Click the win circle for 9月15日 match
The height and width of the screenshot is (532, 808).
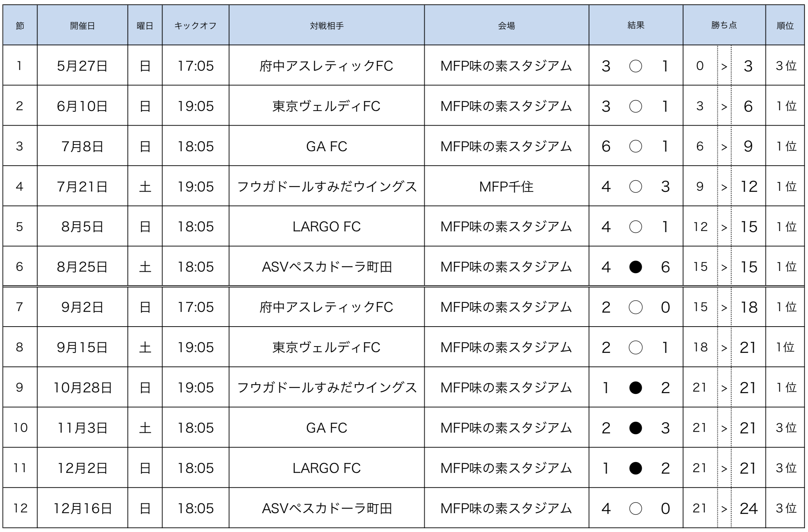pos(635,347)
